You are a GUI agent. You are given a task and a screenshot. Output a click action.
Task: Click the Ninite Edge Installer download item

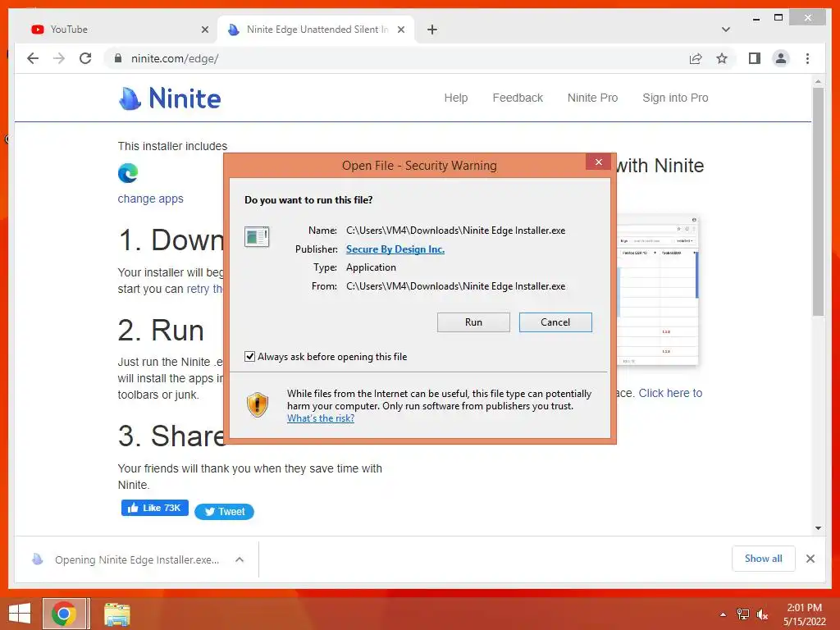(x=137, y=559)
